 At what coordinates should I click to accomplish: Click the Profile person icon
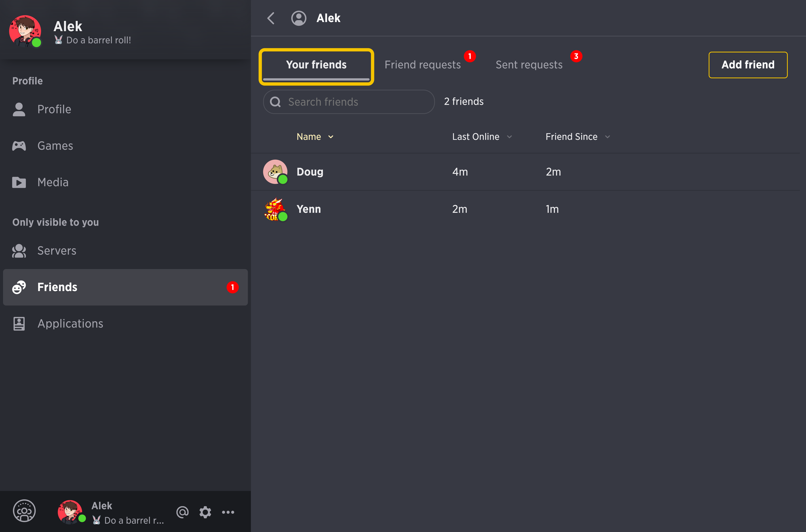[19, 109]
